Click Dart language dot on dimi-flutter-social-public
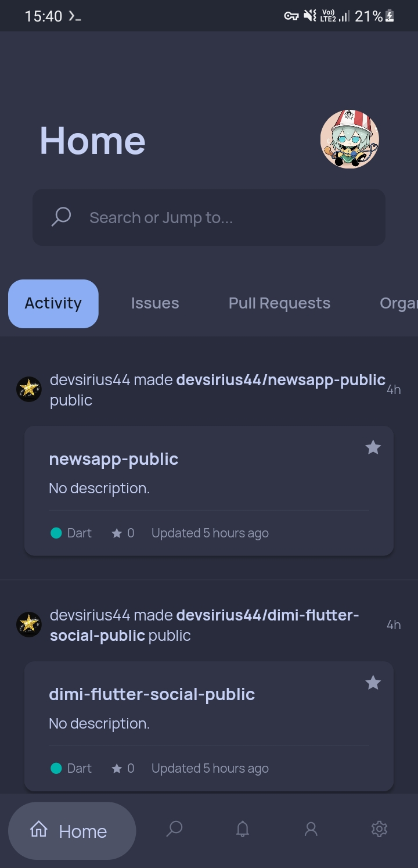Image resolution: width=418 pixels, height=868 pixels. (x=56, y=768)
